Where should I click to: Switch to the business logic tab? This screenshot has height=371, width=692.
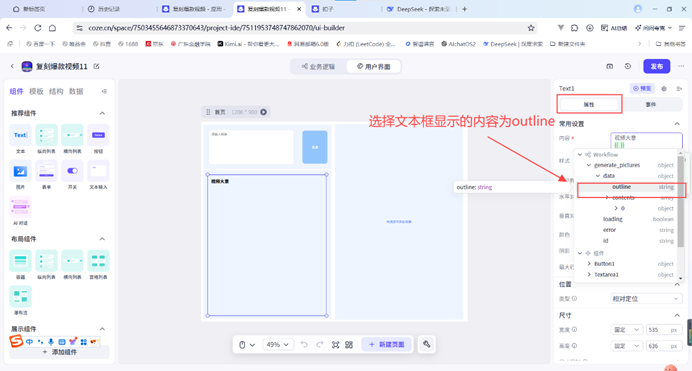(x=318, y=67)
